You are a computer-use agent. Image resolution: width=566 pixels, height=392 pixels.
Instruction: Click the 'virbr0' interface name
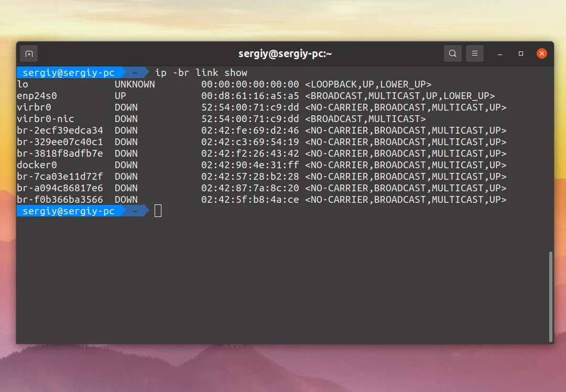(34, 107)
